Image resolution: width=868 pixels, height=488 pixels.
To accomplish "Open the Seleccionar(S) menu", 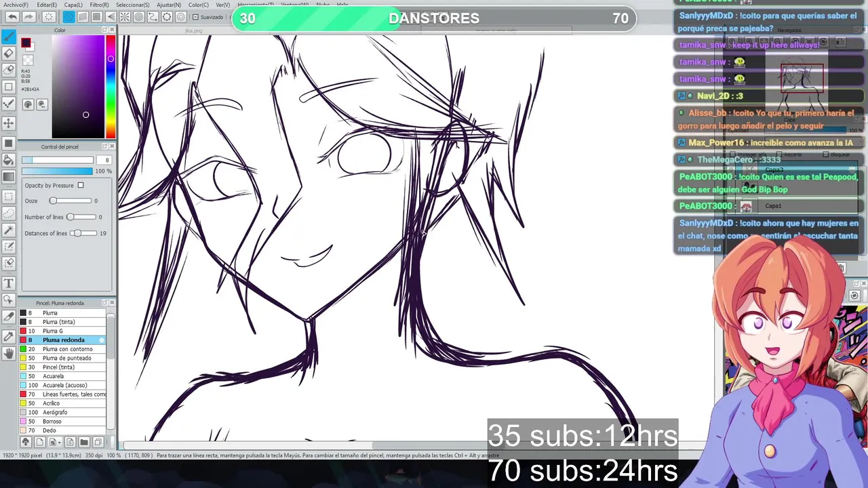I will click(133, 5).
